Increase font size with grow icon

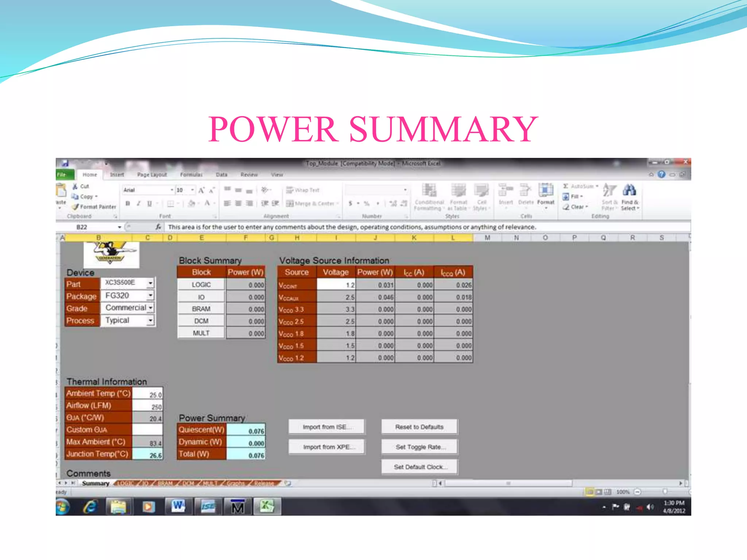click(201, 190)
